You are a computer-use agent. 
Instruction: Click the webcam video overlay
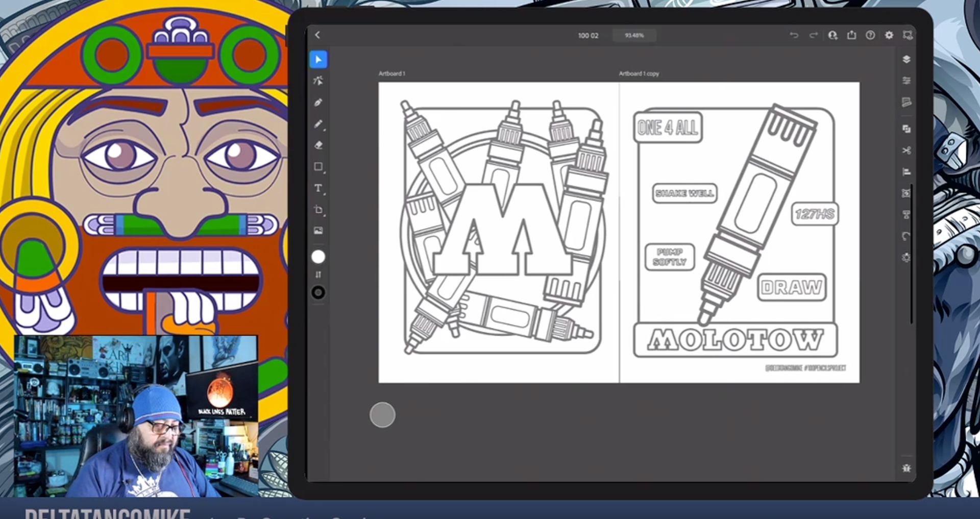[x=136, y=416]
